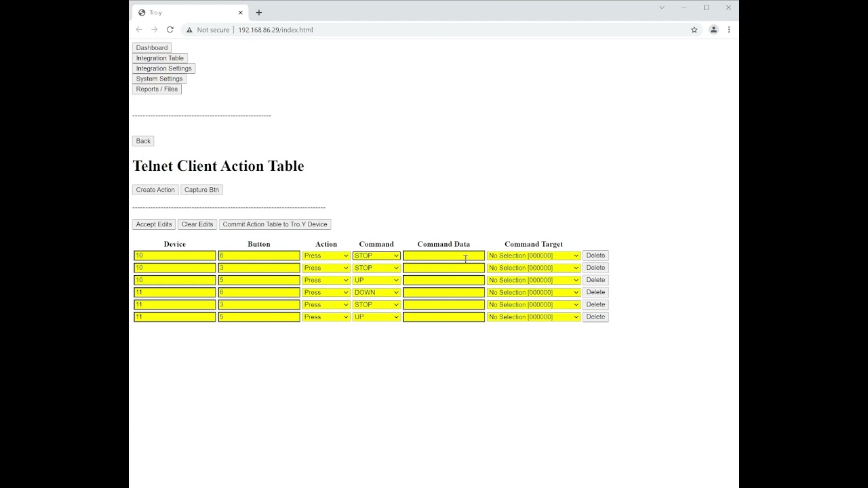This screenshot has width=868, height=488.
Task: Open the DOWN command dropdown for device 11
Action: (376, 292)
